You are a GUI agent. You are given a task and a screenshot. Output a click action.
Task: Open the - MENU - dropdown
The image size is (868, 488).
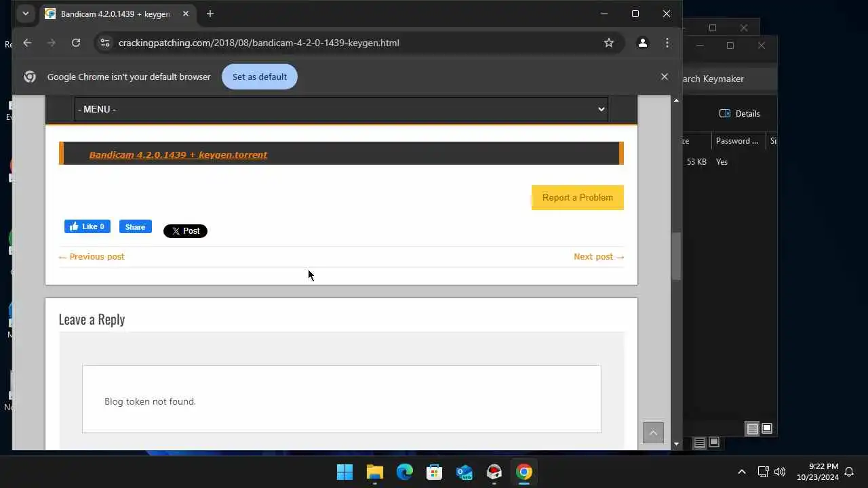coord(341,109)
